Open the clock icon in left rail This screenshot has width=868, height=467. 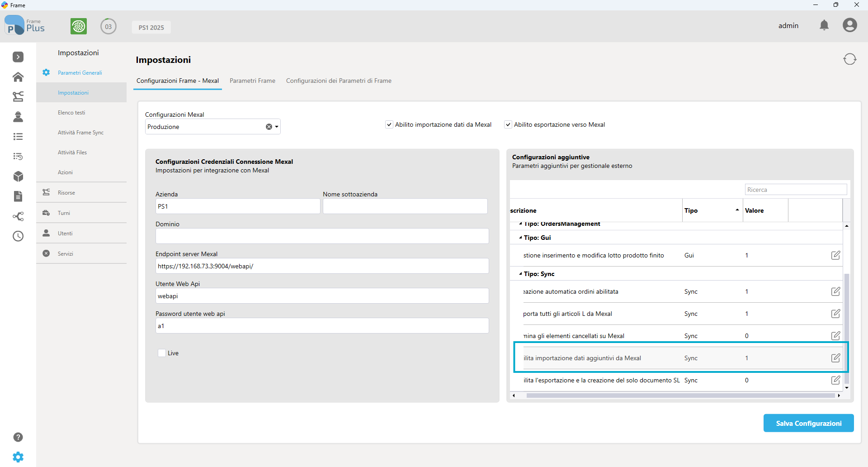coord(18,236)
